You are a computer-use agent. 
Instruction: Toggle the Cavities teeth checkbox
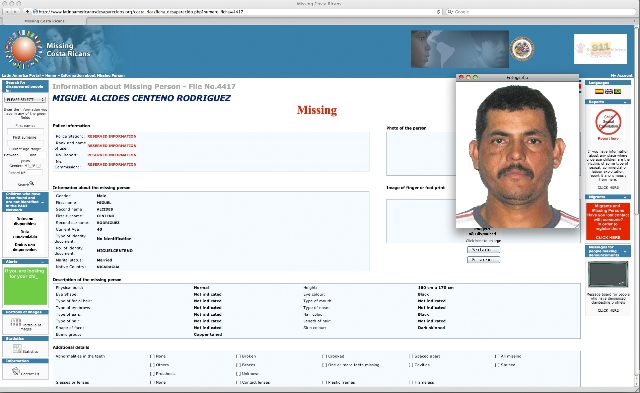point(411,365)
